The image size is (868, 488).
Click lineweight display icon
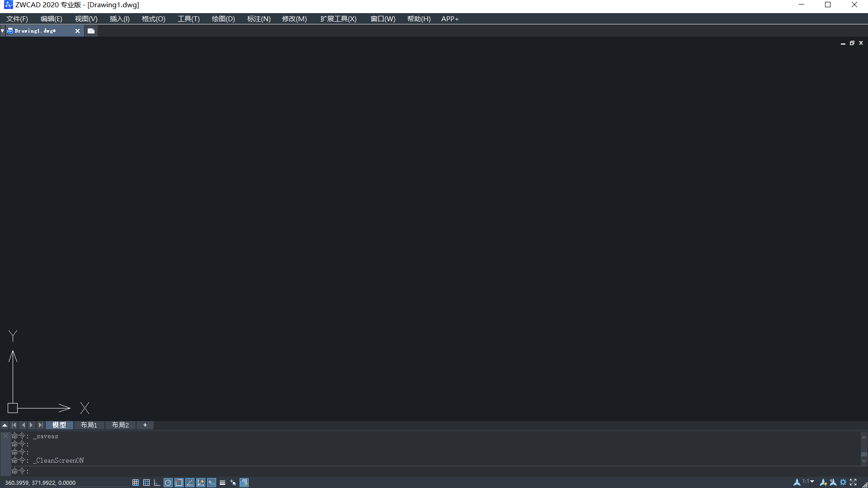click(x=222, y=483)
